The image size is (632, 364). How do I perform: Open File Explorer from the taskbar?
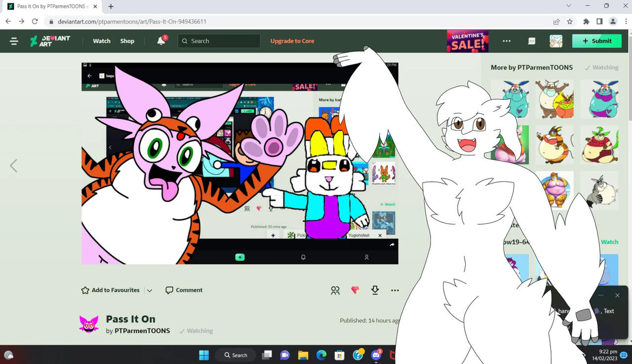tap(303, 355)
